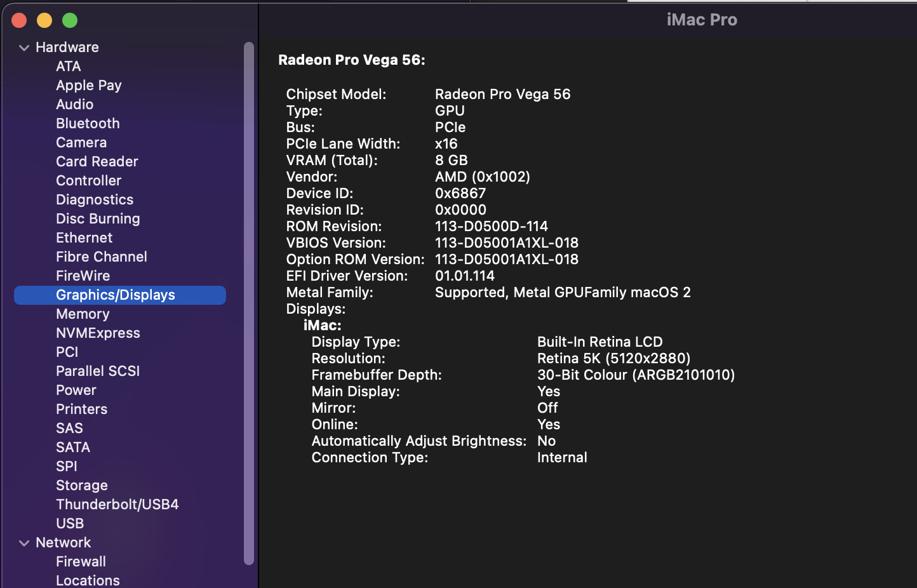Select the Controller entry

point(88,180)
